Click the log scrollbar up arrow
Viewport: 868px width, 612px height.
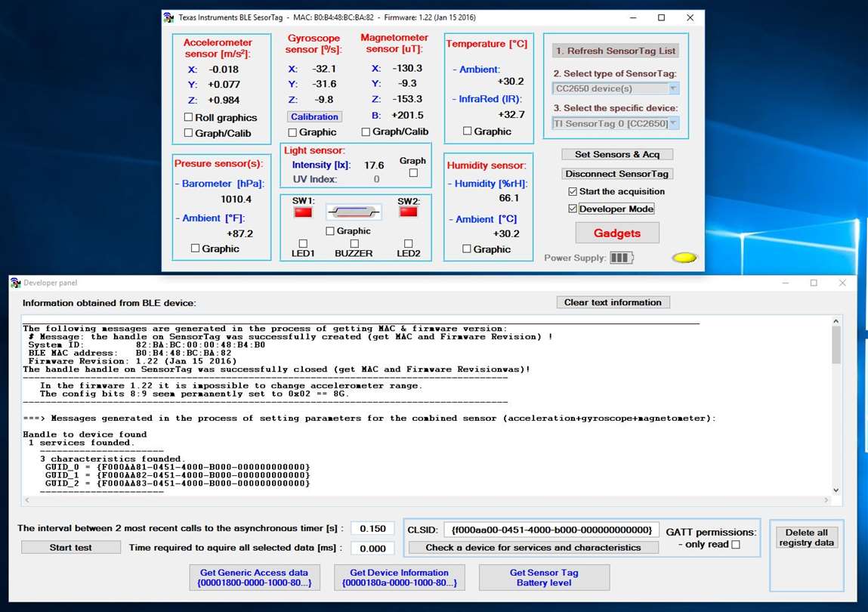click(836, 321)
